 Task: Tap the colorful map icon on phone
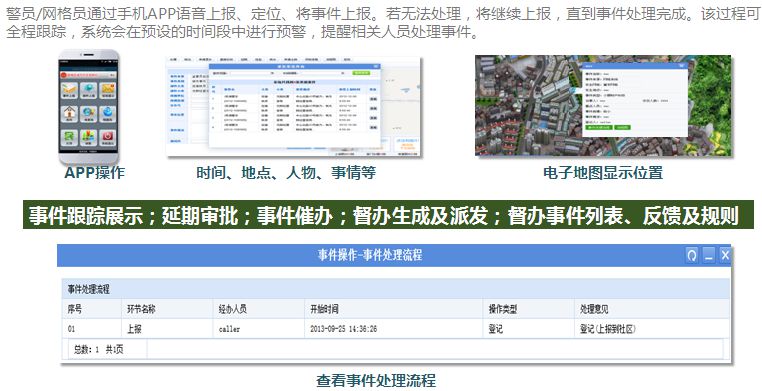tap(88, 136)
